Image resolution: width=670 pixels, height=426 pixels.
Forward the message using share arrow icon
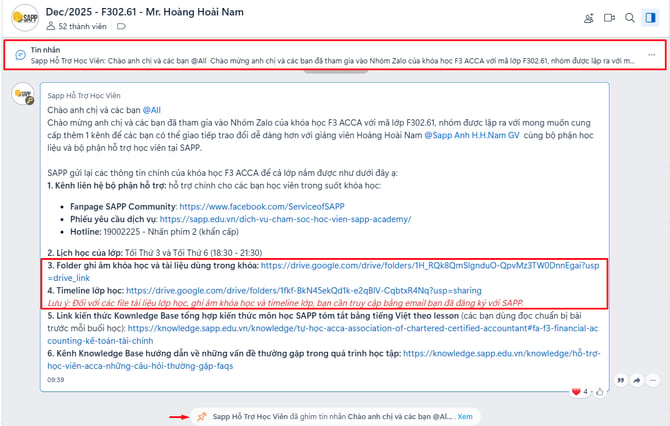(637, 380)
